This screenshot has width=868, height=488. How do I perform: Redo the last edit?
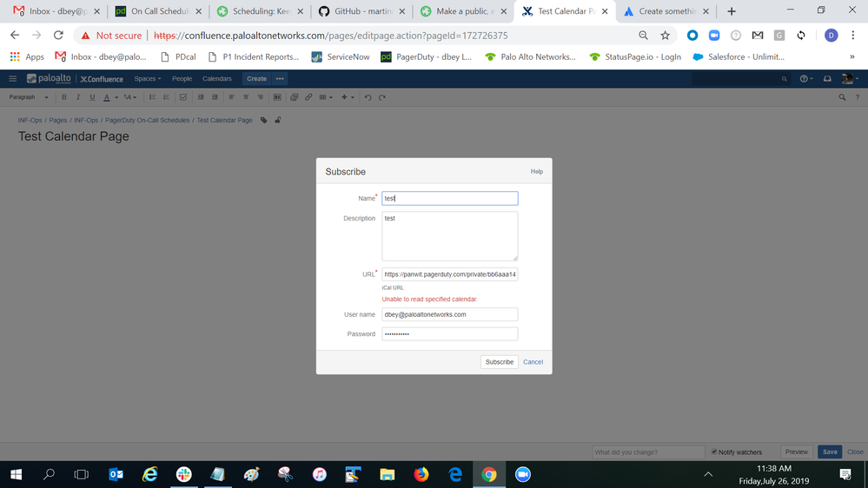click(382, 97)
